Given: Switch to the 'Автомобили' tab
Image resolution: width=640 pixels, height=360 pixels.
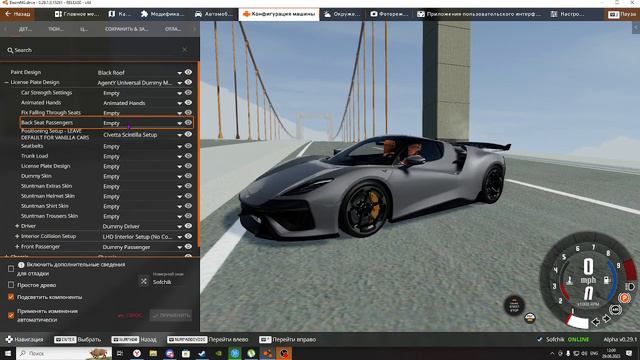Looking at the screenshot, I should (214, 14).
